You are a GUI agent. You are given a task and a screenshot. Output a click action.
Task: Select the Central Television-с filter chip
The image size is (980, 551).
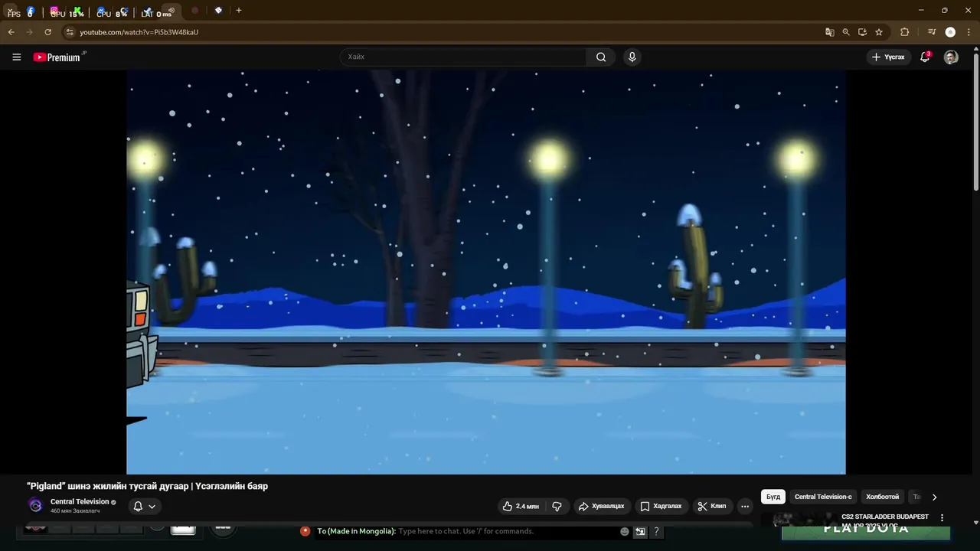[x=823, y=497]
